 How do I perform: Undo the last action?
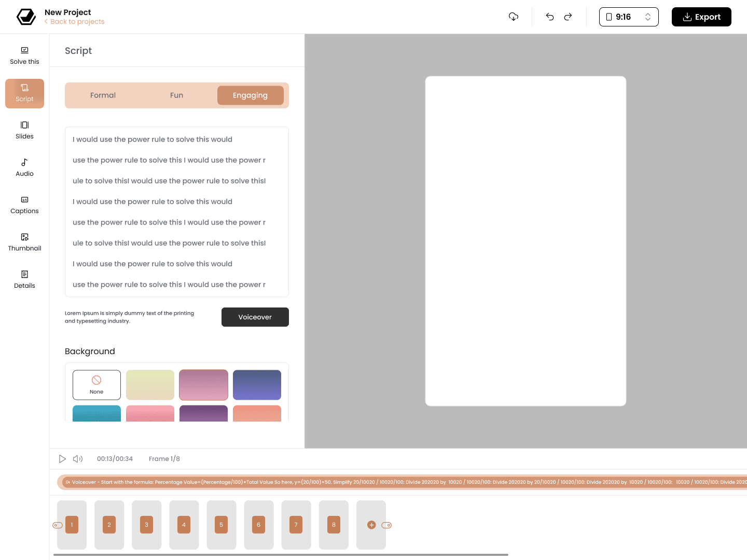(x=550, y=17)
